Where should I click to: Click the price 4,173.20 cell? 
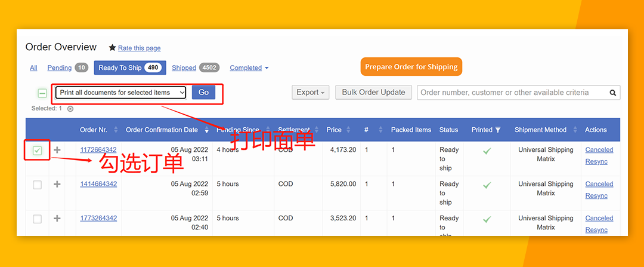tap(343, 150)
